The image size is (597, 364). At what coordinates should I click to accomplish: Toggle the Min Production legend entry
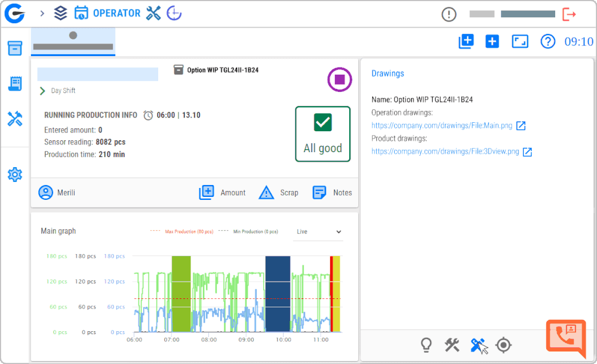(248, 232)
